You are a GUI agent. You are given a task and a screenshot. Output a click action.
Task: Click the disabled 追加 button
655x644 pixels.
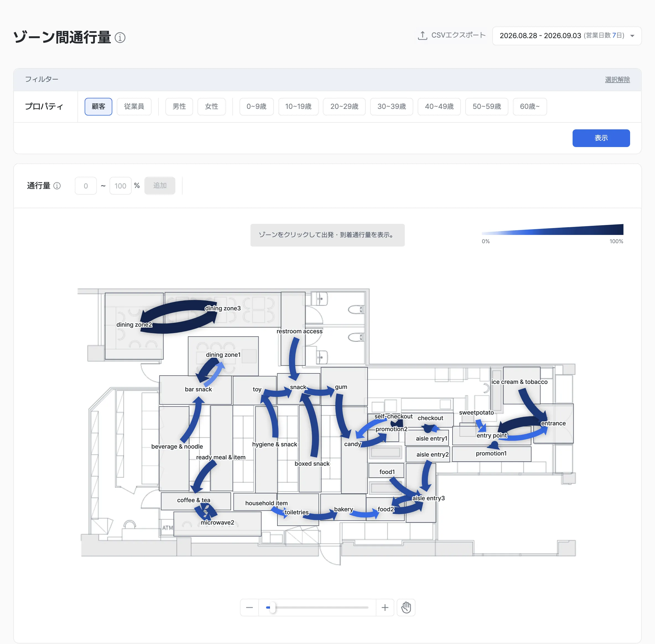pos(160,186)
